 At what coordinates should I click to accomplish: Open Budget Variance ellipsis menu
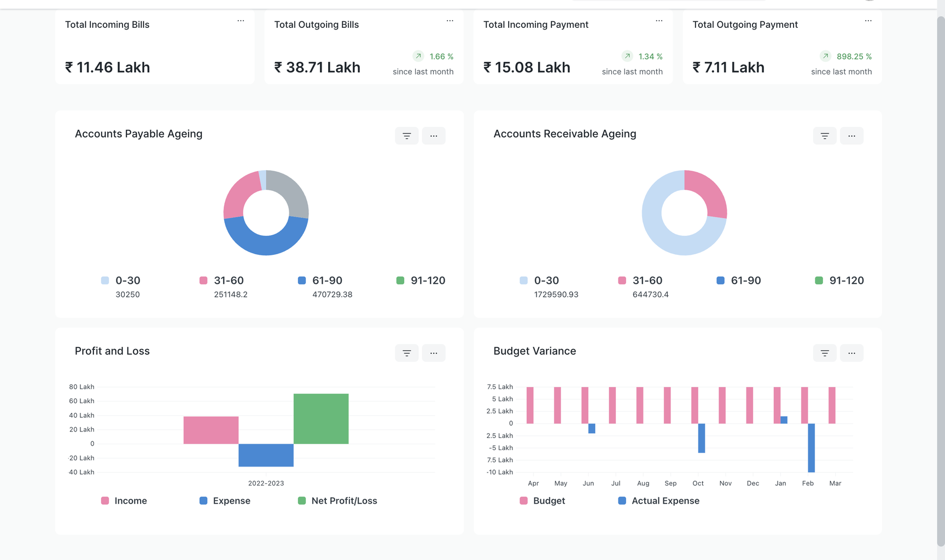coord(851,353)
